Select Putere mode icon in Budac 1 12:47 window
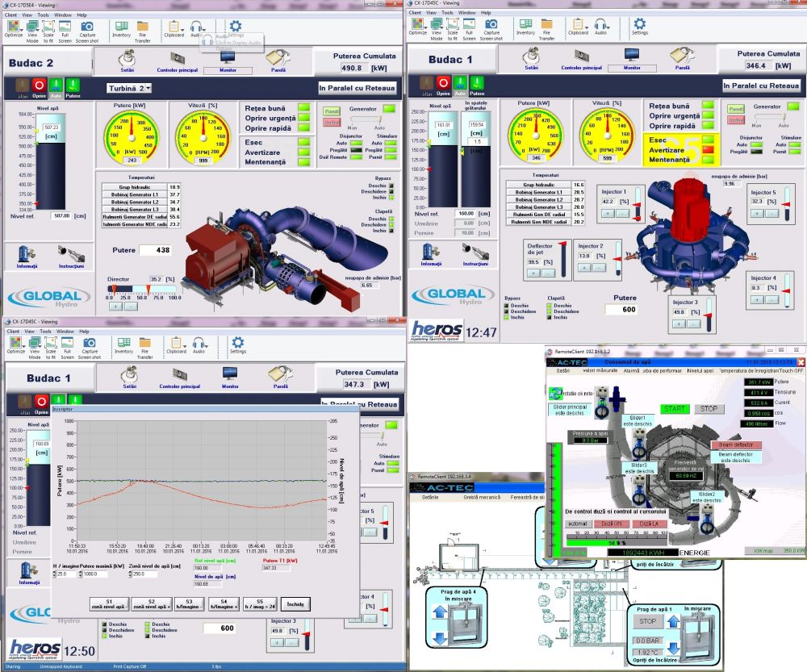Image resolution: width=807 pixels, height=672 pixels. pos(477,83)
